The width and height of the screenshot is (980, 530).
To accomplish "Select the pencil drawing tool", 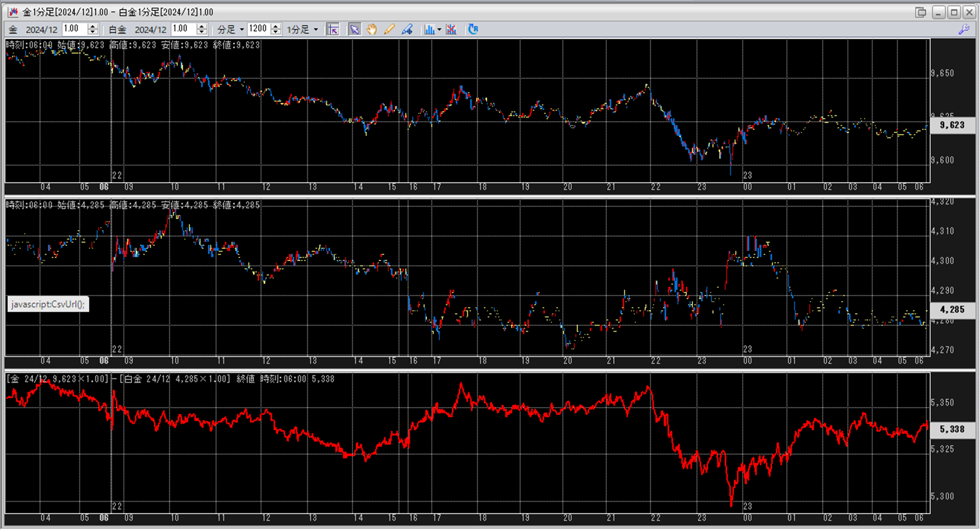I will (x=389, y=30).
